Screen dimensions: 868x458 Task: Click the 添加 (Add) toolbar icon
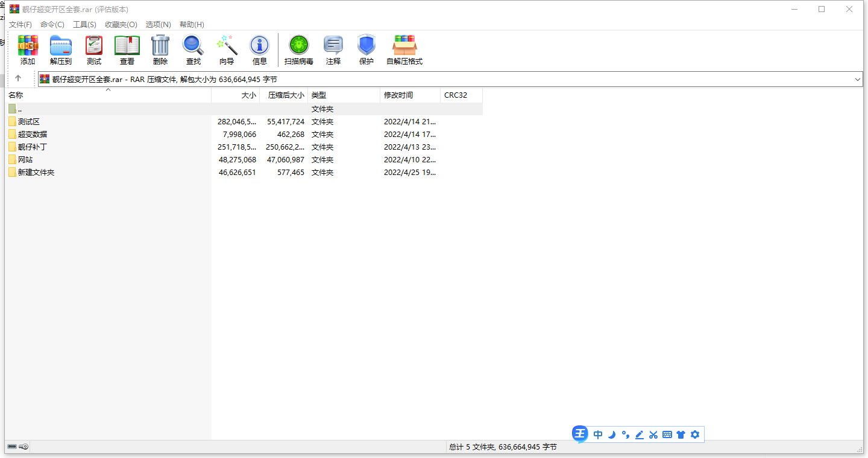28,49
